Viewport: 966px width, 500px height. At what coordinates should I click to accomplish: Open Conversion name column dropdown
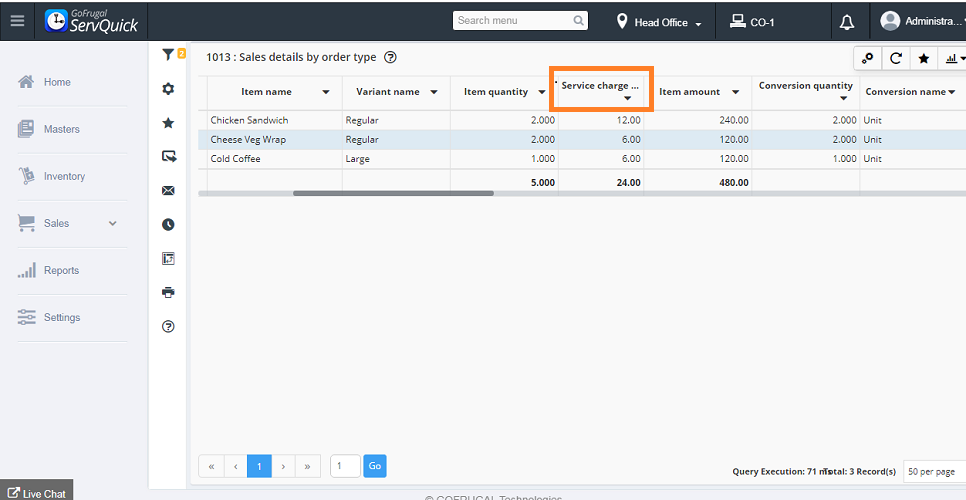coord(952,92)
